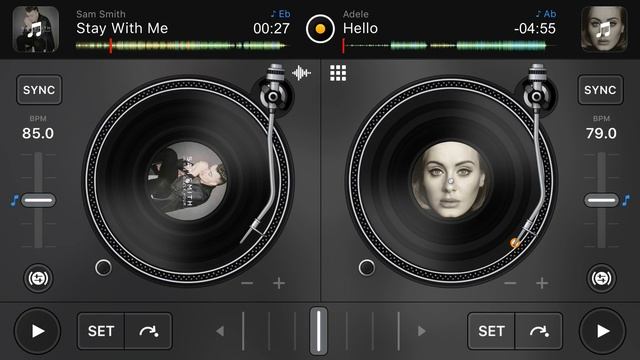The height and width of the screenshot is (360, 640).
Task: Tap the right turntable Adele vinyl label
Action: coord(450,181)
